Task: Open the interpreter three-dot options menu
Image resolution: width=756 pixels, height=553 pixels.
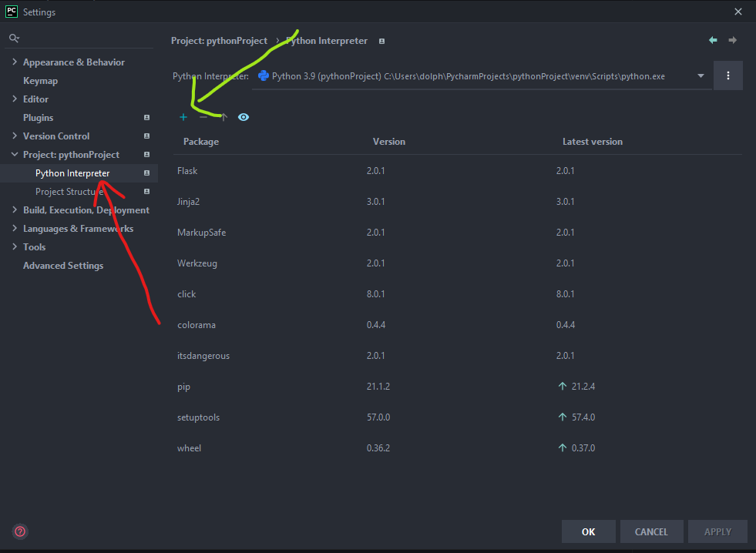Action: pos(728,75)
